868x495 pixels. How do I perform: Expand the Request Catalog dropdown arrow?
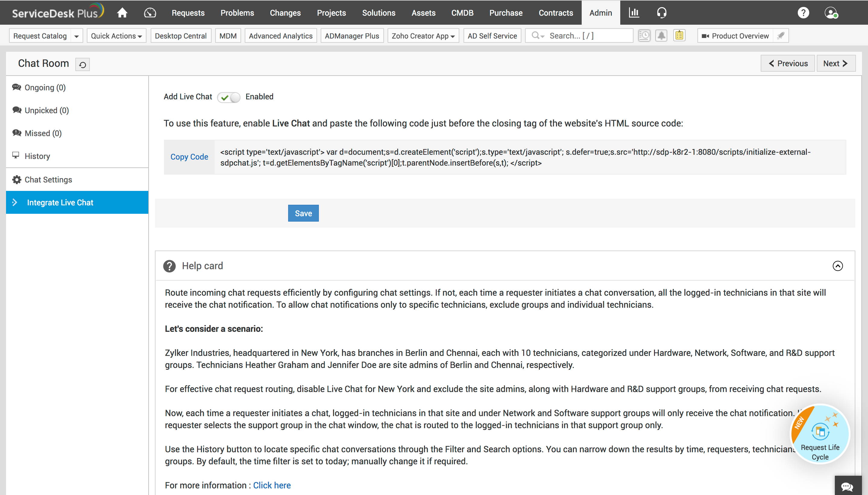[x=77, y=36]
